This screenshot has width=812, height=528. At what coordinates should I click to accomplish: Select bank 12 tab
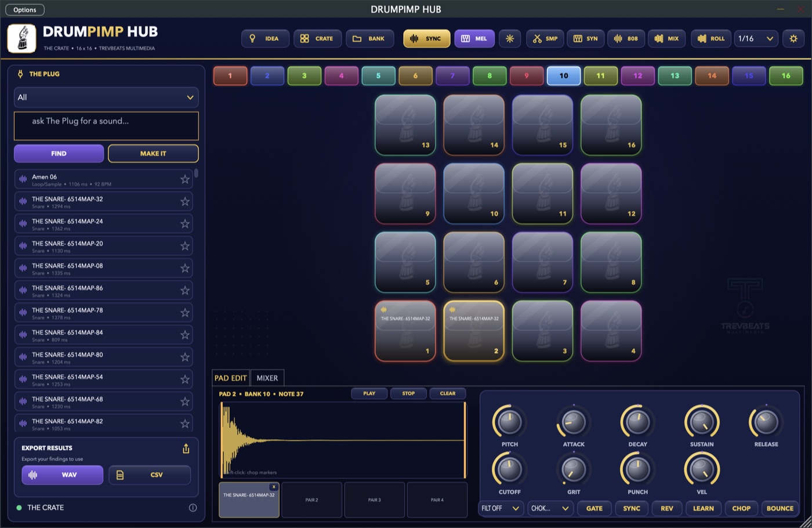638,75
